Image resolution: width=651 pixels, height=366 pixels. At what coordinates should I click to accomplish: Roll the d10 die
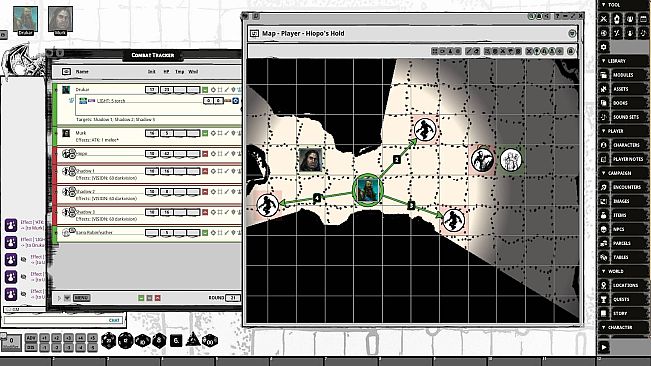point(142,341)
